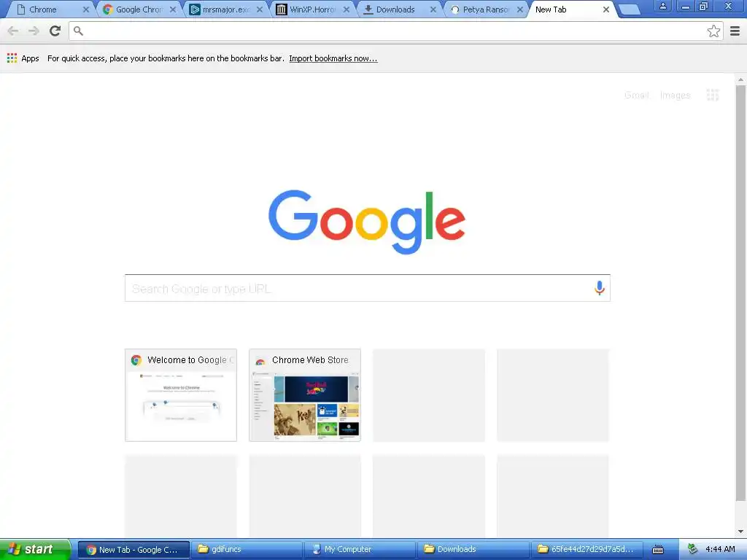
Task: Switch to the Downloads tab
Action: point(398,9)
